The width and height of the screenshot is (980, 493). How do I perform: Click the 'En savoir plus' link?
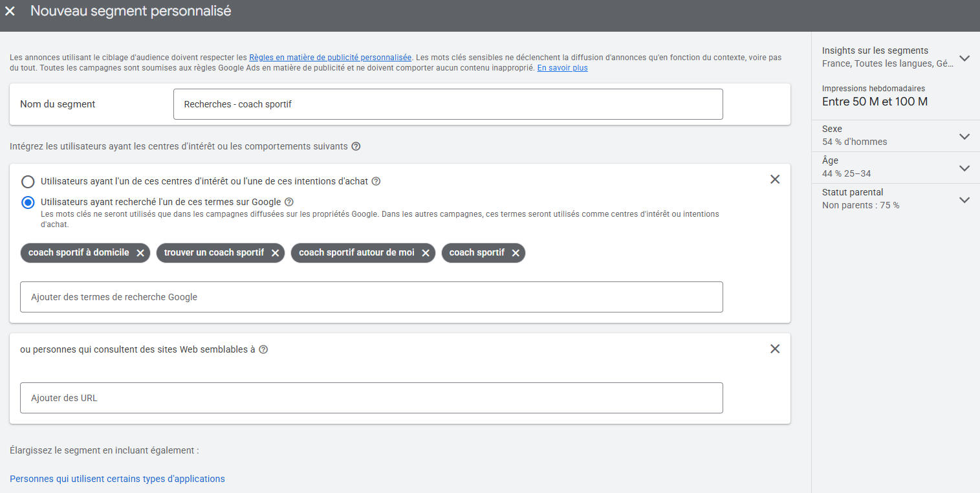pos(562,68)
